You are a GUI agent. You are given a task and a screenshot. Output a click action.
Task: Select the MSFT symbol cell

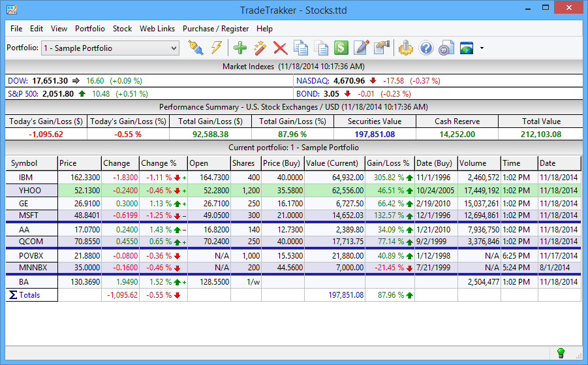pos(31,215)
